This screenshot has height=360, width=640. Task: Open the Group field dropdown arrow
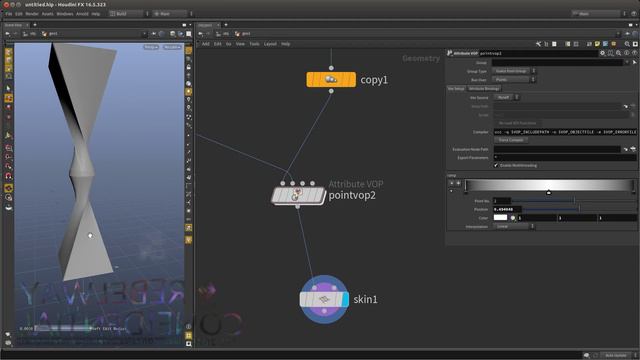pyautogui.click(x=627, y=62)
